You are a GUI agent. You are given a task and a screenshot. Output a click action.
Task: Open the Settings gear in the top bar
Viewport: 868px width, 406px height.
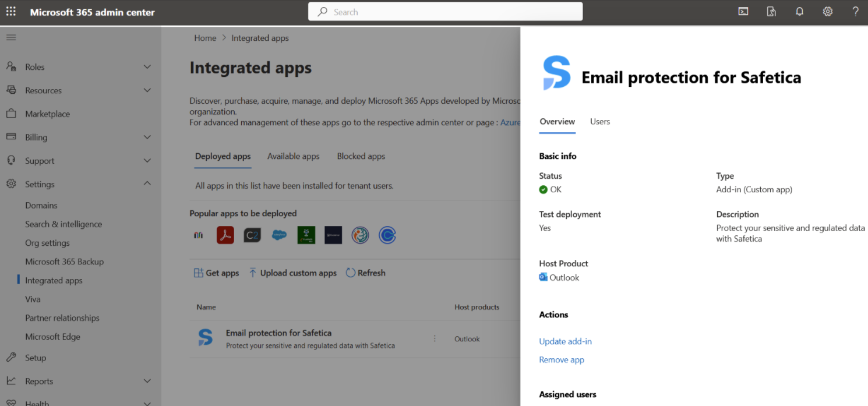[827, 11]
